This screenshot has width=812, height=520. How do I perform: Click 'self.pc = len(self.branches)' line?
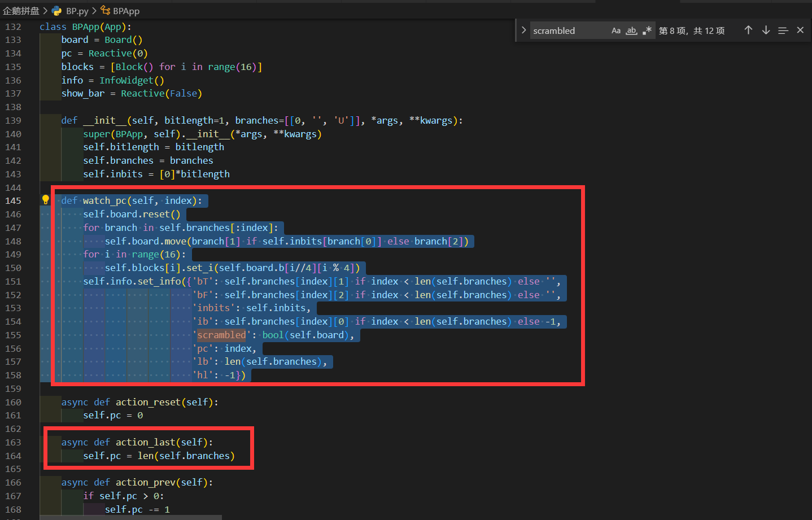tap(159, 456)
